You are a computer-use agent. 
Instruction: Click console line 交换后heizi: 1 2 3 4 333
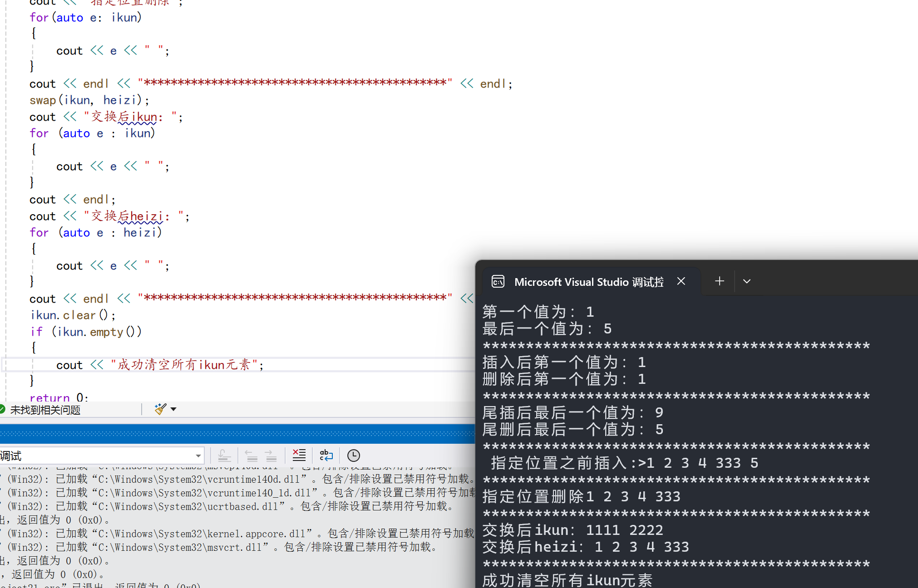click(586, 547)
